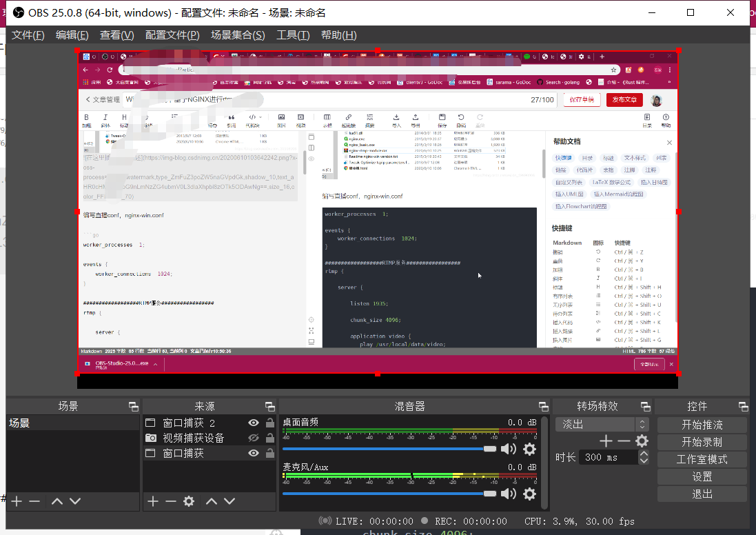Click 开始推流 to start streaming
Image resolution: width=756 pixels, height=535 pixels.
[x=702, y=425]
